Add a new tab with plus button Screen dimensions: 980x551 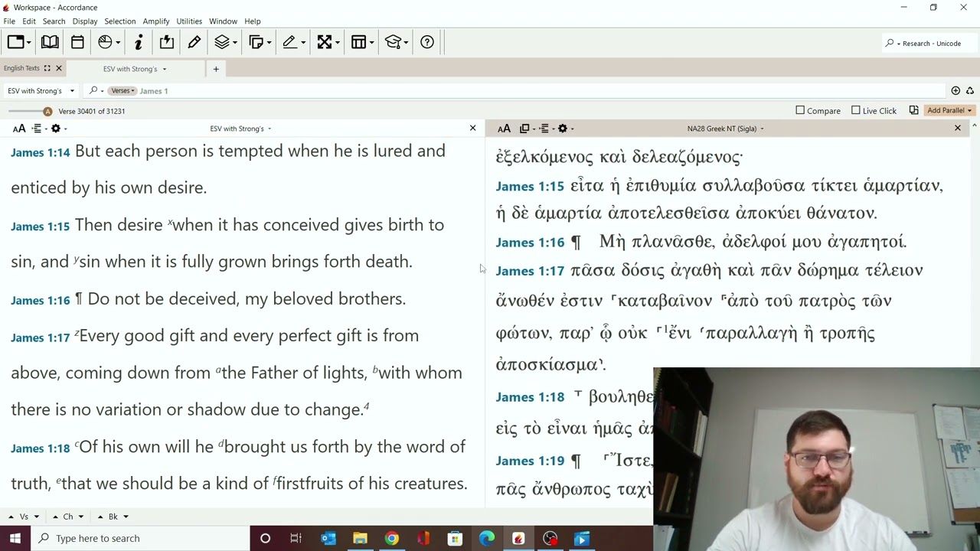(x=216, y=69)
